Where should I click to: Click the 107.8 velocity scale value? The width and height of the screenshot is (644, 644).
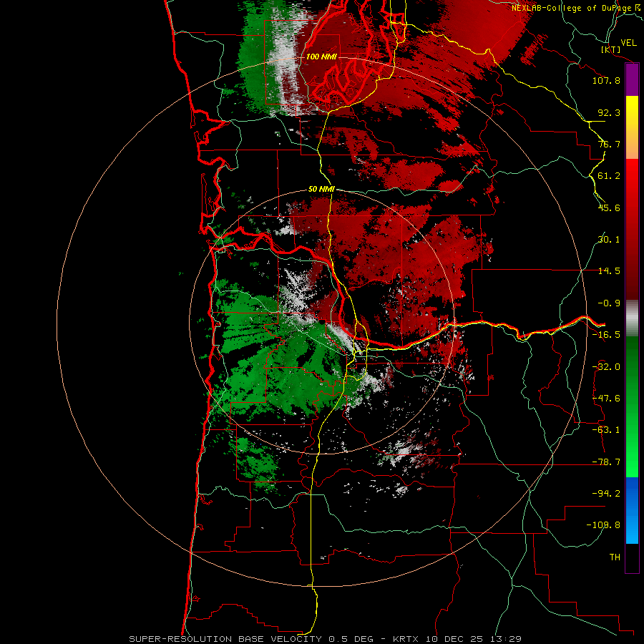point(606,80)
